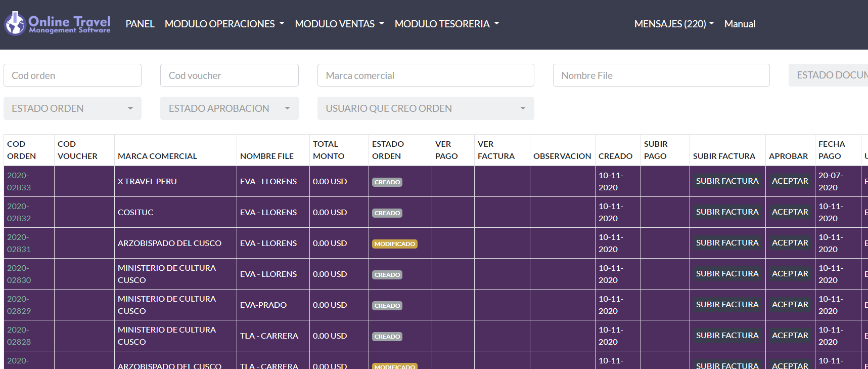Open the PANEL menu item
This screenshot has height=369, width=868.
[140, 24]
